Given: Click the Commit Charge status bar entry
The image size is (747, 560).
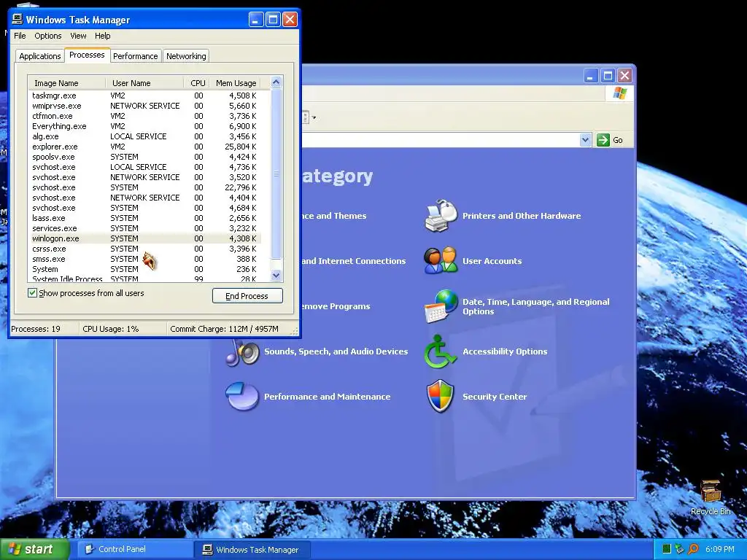Looking at the screenshot, I should click(x=224, y=329).
